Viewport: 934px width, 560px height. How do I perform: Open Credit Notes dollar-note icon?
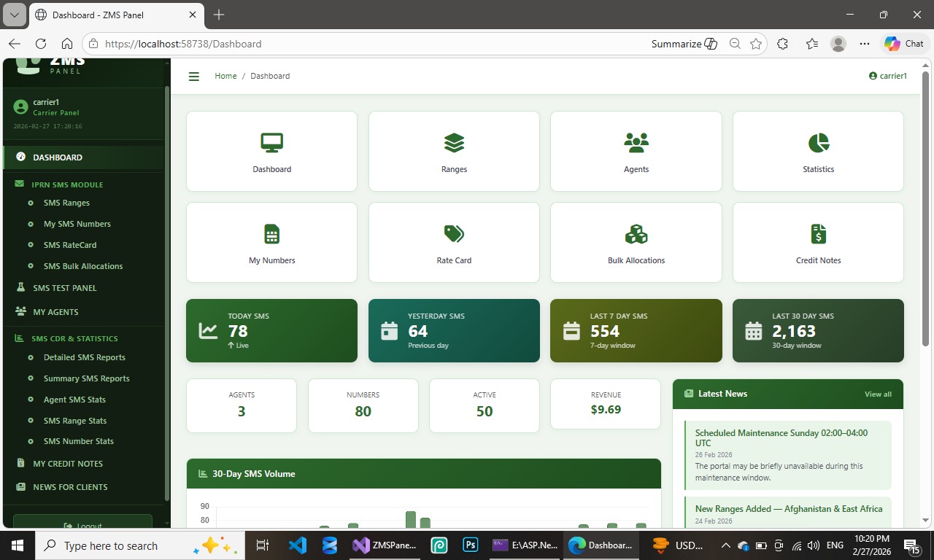coord(817,233)
